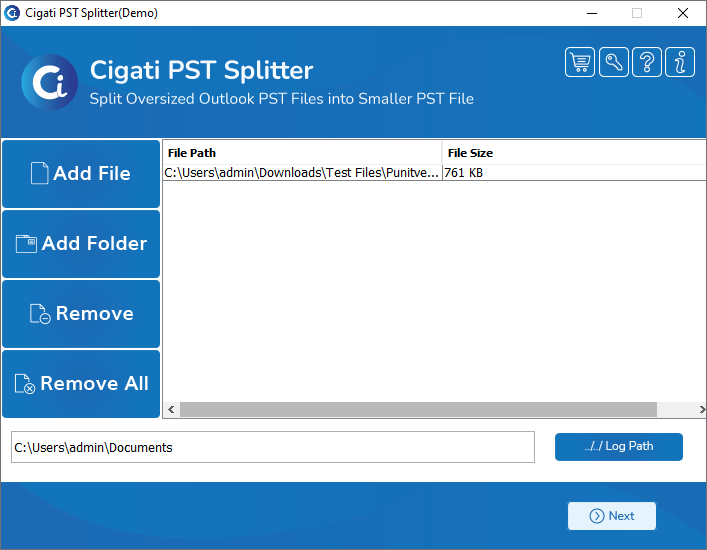Click the Remove All button
This screenshot has width=707, height=550.
pos(81,384)
